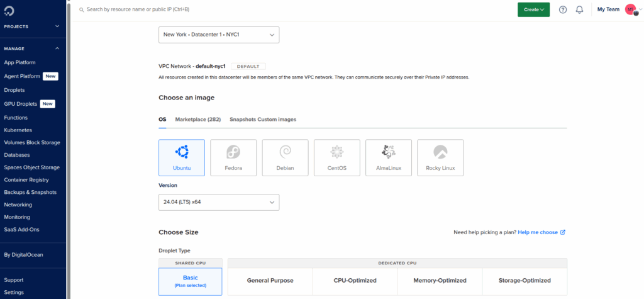Switch to the Snapshots tab
Screen dimensions: 644x299
coord(243,119)
